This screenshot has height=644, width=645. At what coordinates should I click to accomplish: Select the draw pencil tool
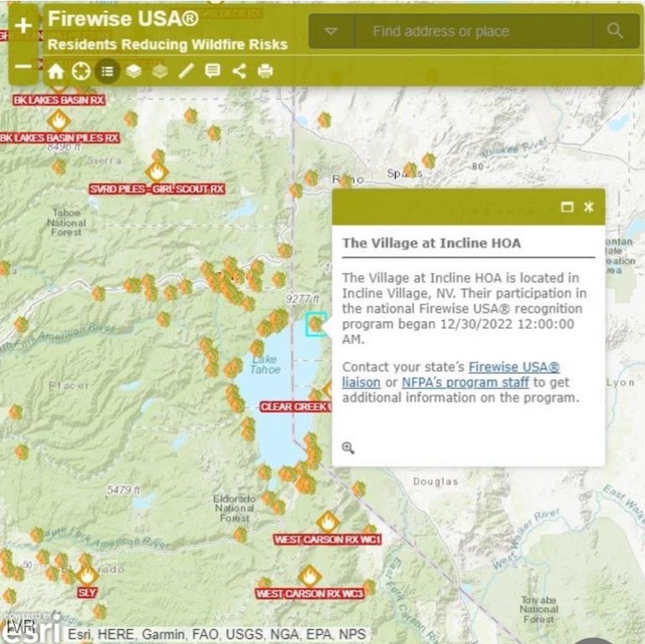(x=186, y=71)
